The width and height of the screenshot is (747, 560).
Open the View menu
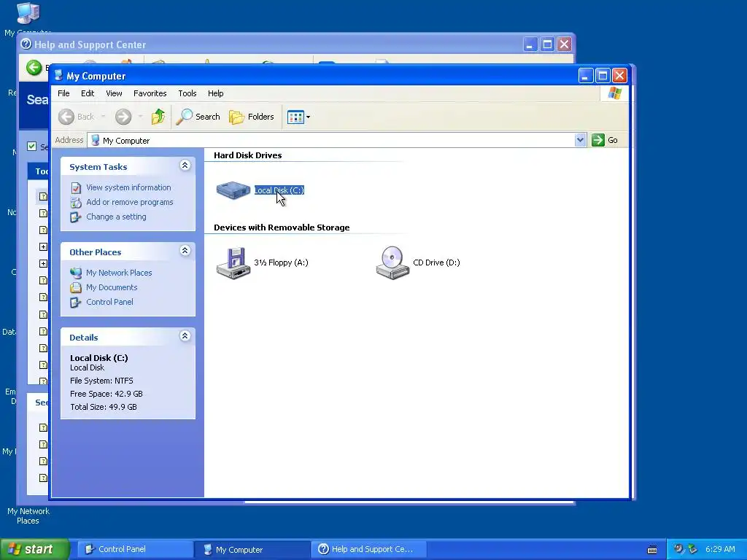coord(114,93)
